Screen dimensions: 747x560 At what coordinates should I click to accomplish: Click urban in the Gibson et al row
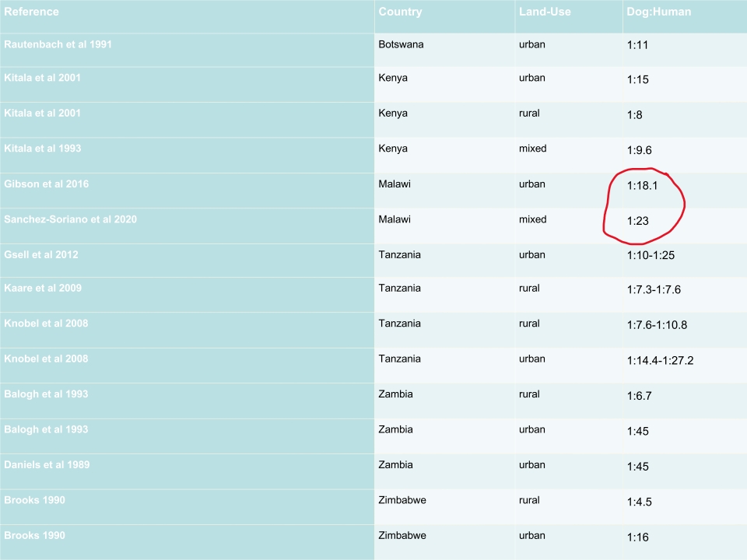[x=531, y=184]
